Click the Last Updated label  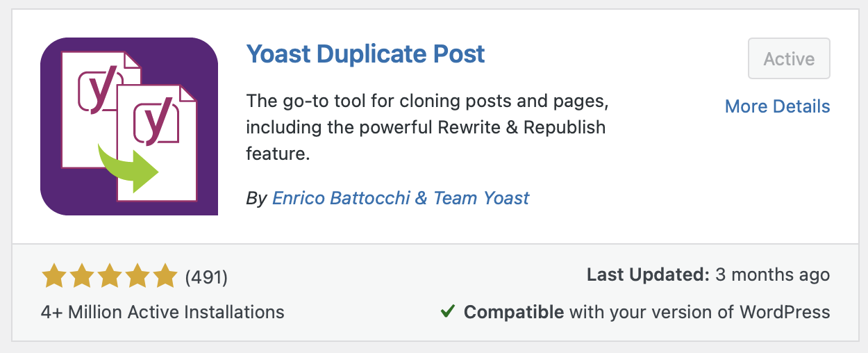tap(648, 274)
